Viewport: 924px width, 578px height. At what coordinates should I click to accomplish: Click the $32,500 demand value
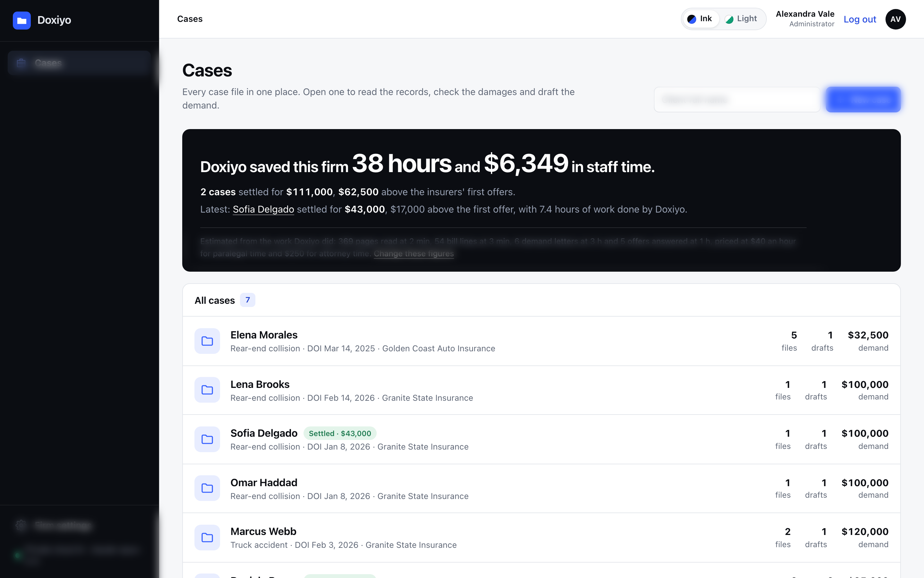[x=868, y=335]
